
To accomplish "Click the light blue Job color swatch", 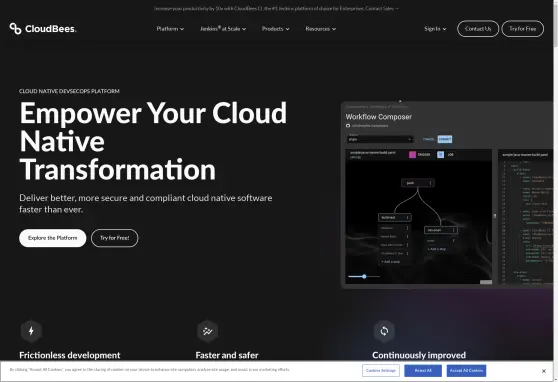I will coord(441,155).
